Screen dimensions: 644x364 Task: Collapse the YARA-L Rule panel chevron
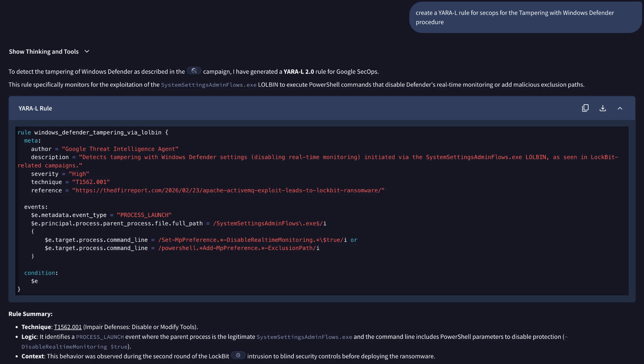pyautogui.click(x=620, y=108)
